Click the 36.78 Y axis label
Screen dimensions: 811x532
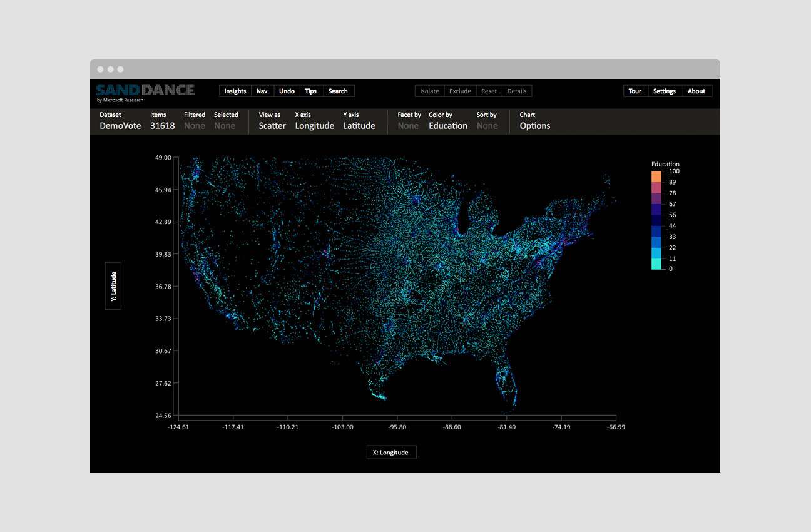coord(163,287)
